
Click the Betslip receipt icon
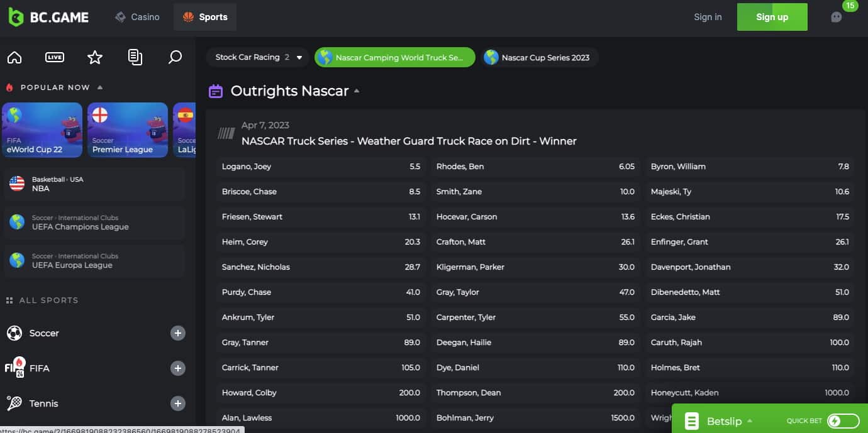point(692,420)
